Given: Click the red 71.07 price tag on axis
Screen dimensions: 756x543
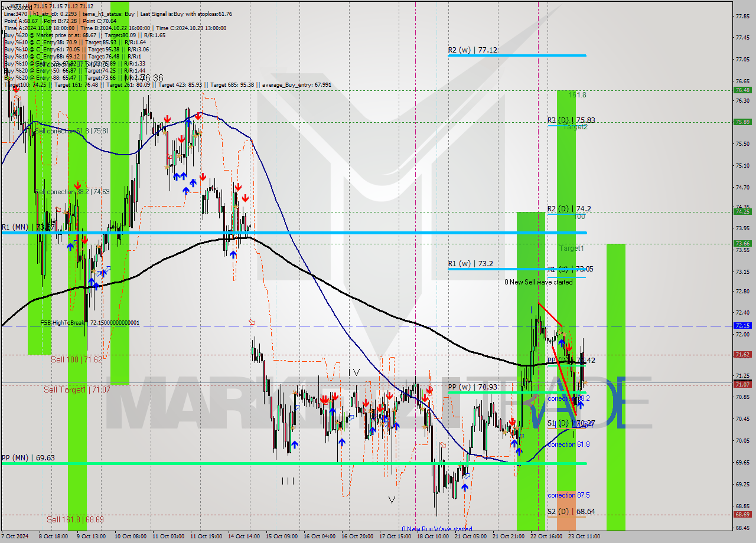Looking at the screenshot, I should (742, 384).
